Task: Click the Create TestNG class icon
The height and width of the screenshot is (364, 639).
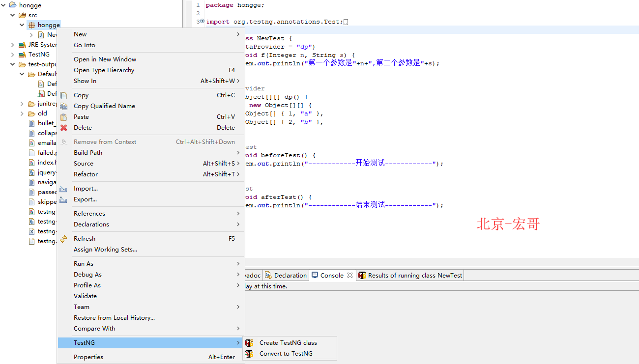Action: click(x=250, y=343)
